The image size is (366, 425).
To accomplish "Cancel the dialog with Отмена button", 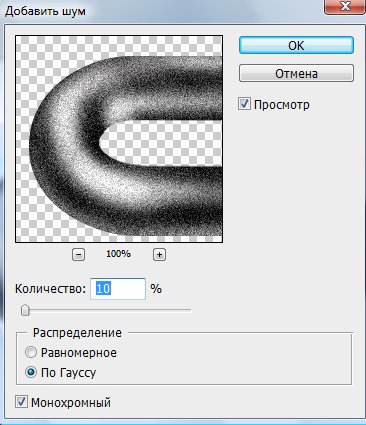I will (x=296, y=73).
